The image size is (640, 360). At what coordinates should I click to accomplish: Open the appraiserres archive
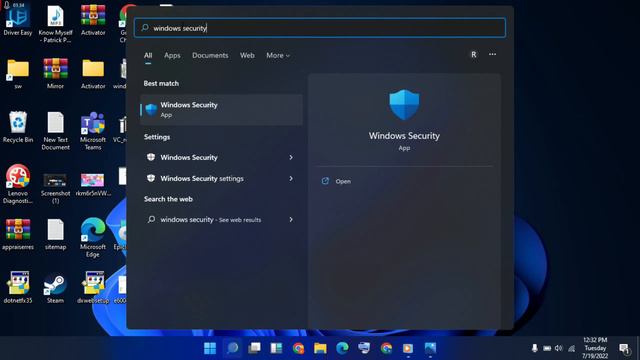(x=18, y=234)
